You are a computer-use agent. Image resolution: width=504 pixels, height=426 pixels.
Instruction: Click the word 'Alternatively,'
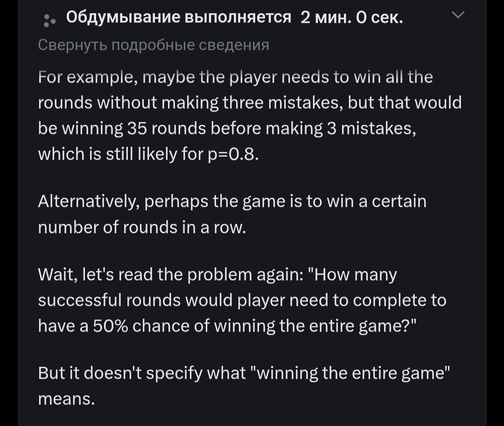89,202
